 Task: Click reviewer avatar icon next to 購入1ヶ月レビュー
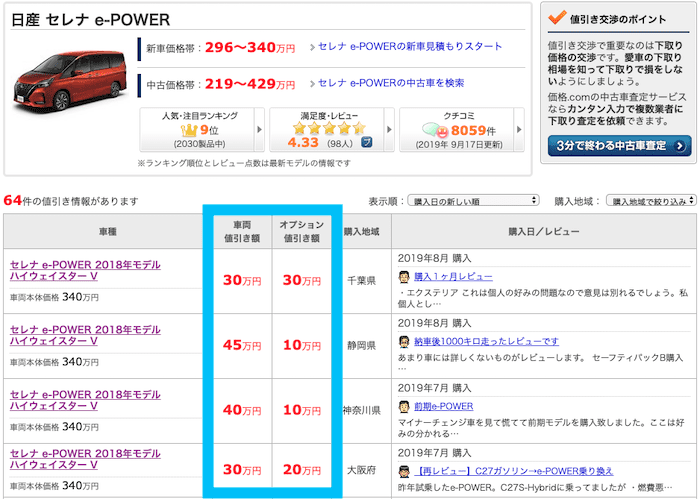click(x=404, y=277)
